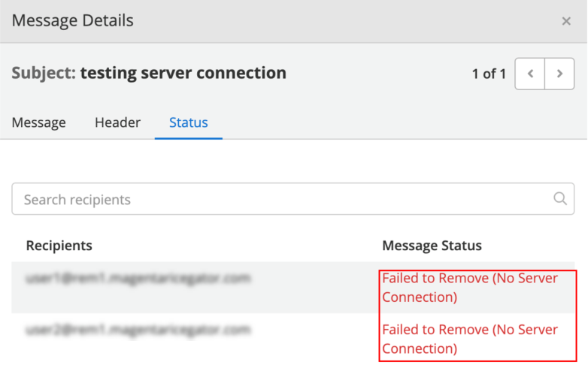Select the Status tab
This screenshot has width=588, height=368.
coord(188,122)
